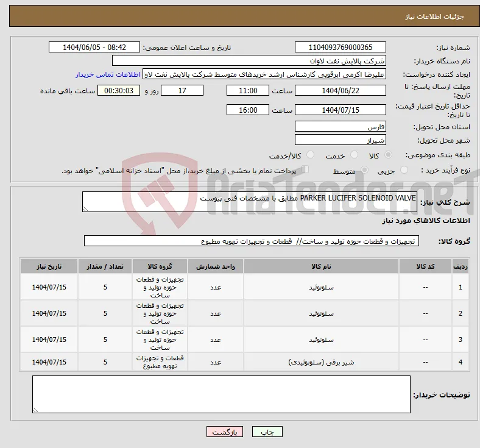480x448 pixels.
Task: Select the متوسط purchase type radio
Action: 364,170
